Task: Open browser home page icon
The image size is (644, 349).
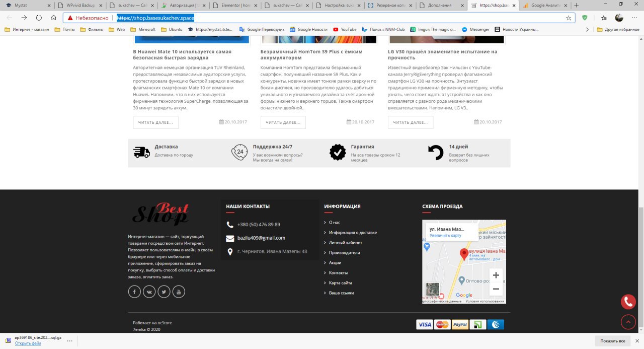Action: pyautogui.click(x=53, y=18)
